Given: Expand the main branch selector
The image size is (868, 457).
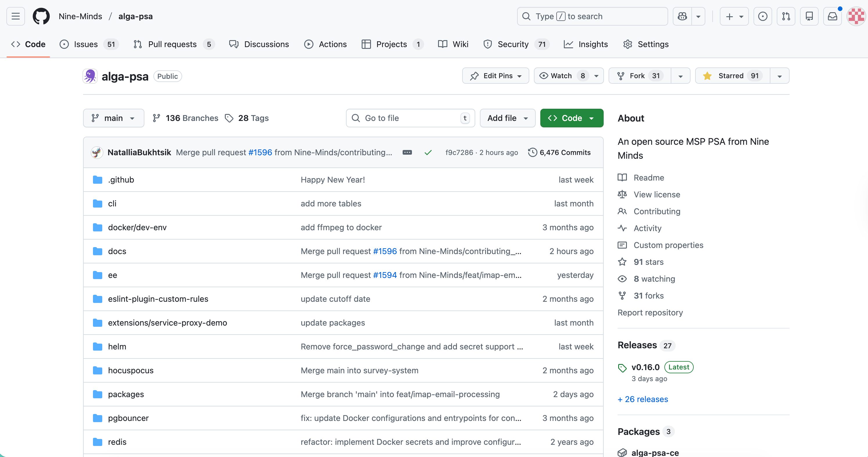Looking at the screenshot, I should coord(114,118).
